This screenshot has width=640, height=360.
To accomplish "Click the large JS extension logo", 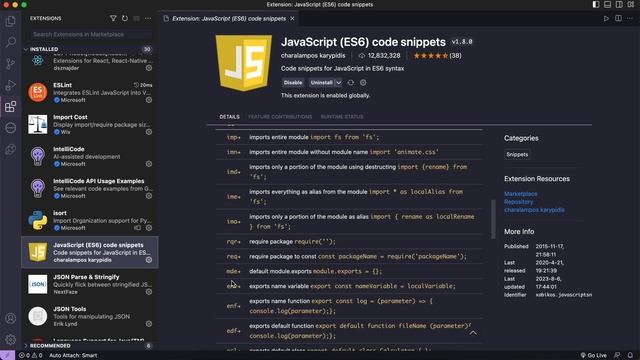I will (x=244, y=62).
